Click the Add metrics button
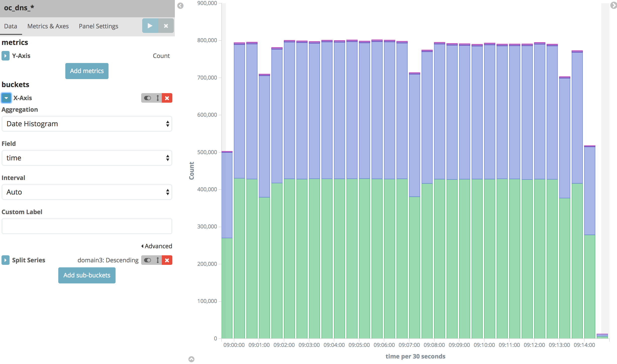 tap(87, 71)
